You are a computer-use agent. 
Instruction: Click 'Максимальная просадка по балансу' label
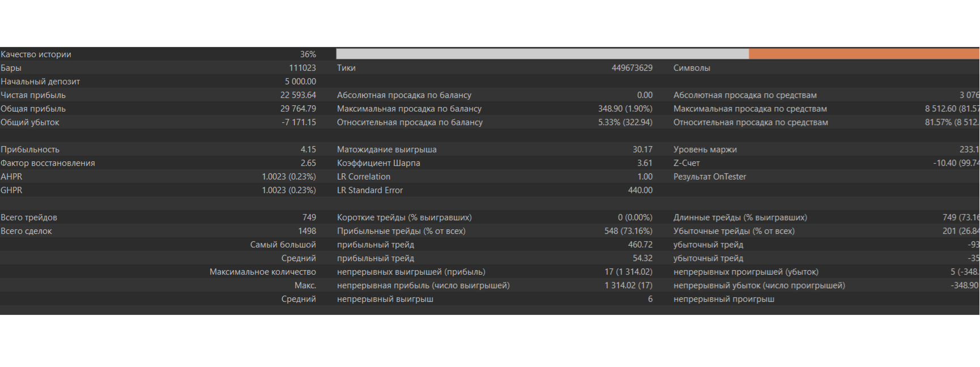409,109
